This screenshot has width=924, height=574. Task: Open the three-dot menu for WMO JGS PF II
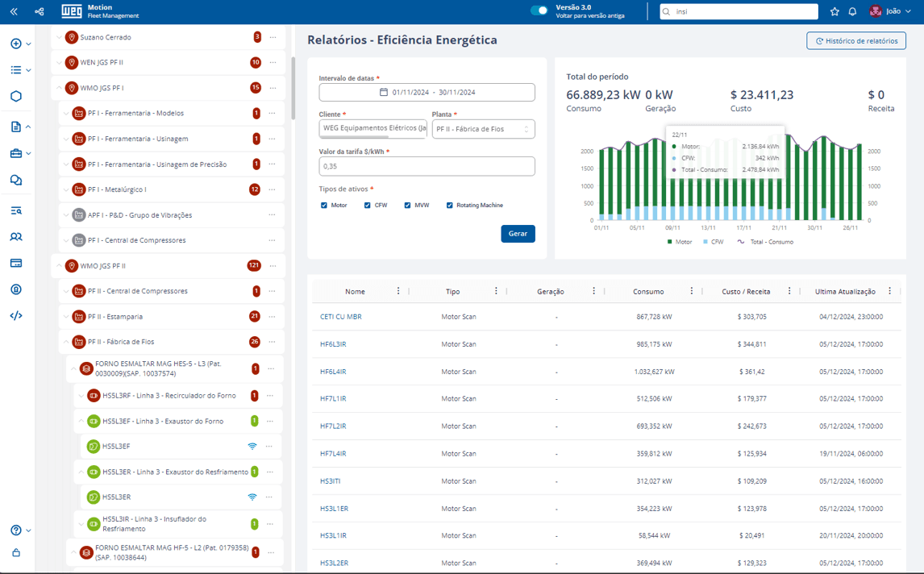pyautogui.click(x=273, y=266)
